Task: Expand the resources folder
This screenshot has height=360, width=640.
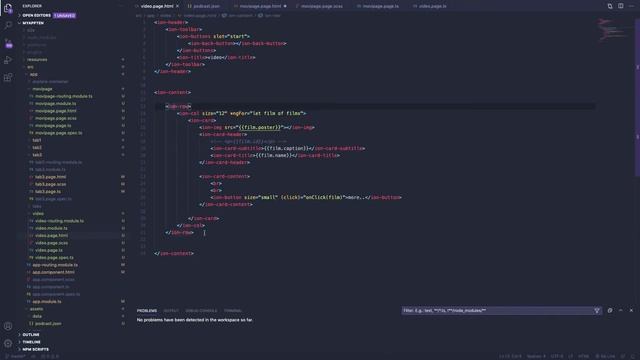Action: (x=37, y=60)
